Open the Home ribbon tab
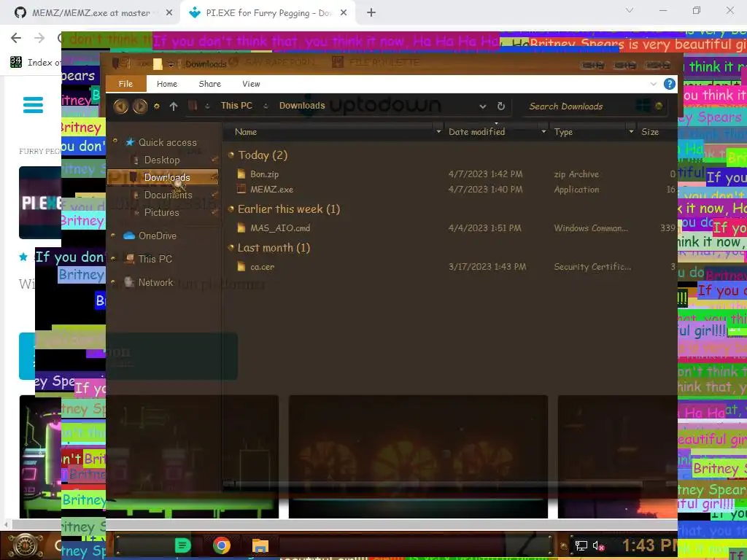Image resolution: width=747 pixels, height=560 pixels. point(167,84)
